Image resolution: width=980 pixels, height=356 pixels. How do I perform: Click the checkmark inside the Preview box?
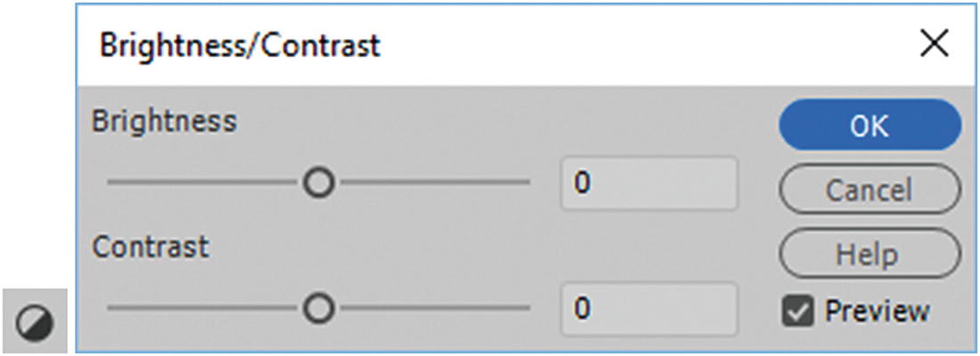pos(796,311)
